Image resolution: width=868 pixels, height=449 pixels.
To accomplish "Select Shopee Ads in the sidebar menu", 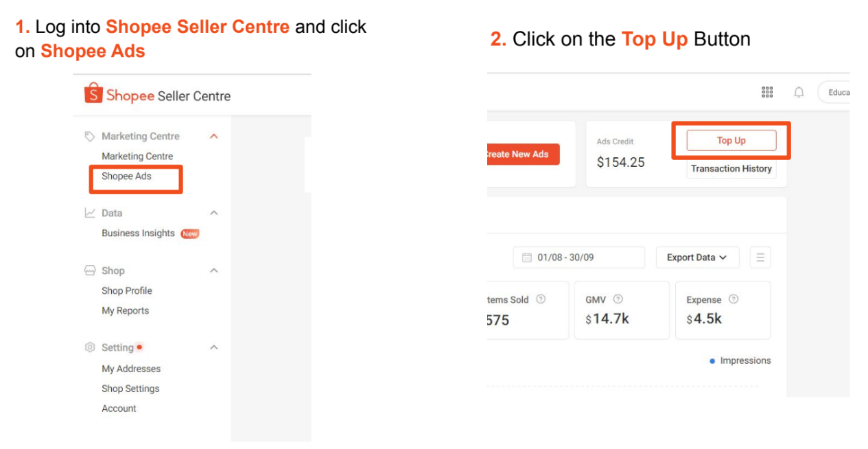I will coord(128,176).
